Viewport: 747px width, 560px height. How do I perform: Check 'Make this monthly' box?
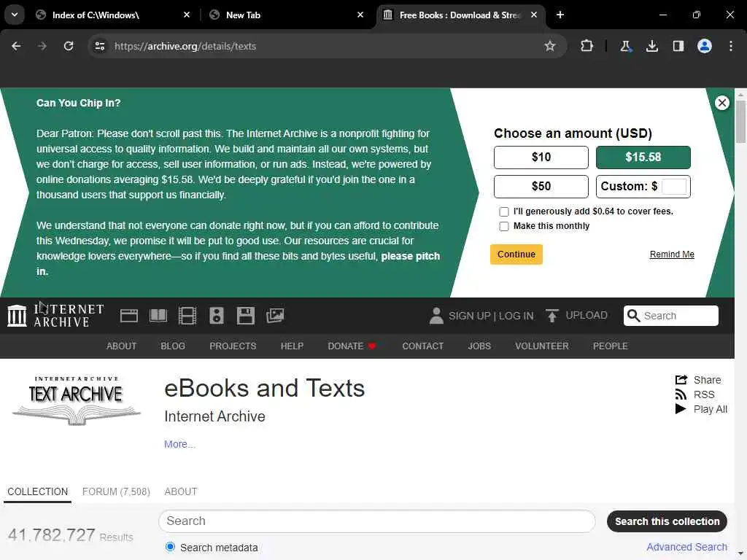(x=503, y=226)
